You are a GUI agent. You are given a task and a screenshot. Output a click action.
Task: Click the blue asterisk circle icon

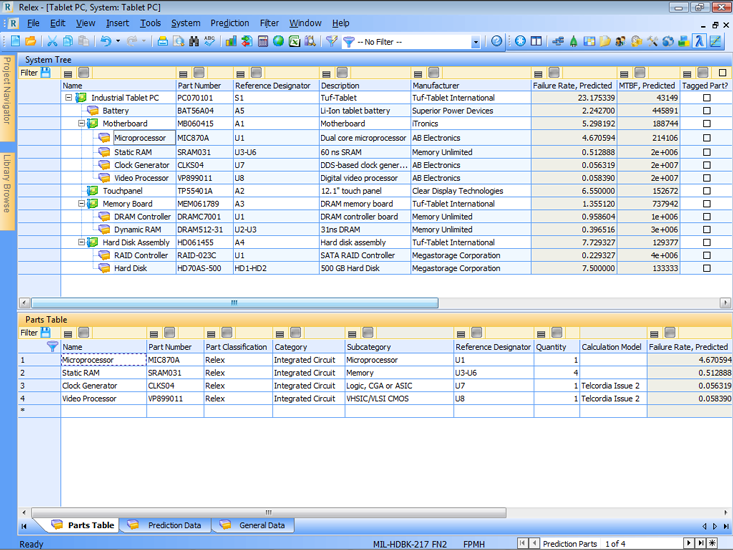pyautogui.click(x=520, y=41)
